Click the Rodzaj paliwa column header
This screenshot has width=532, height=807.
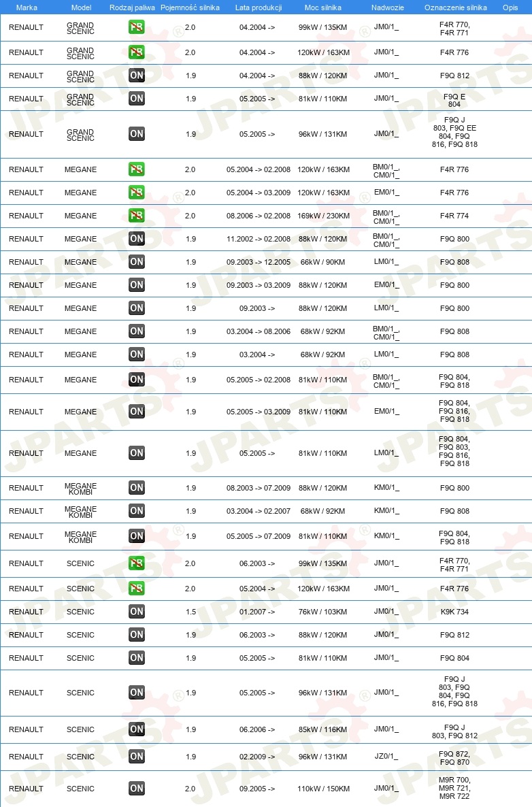[x=132, y=7]
